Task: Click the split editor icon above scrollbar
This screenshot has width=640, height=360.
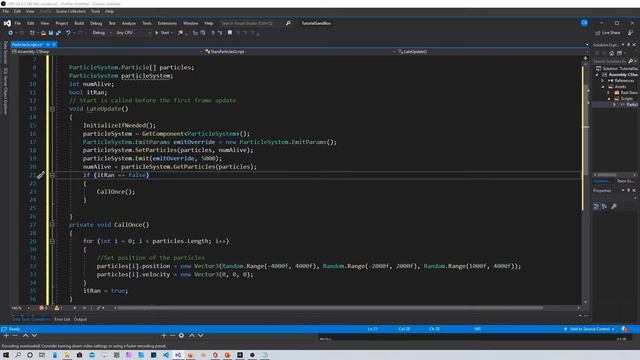Action: [x=585, y=58]
